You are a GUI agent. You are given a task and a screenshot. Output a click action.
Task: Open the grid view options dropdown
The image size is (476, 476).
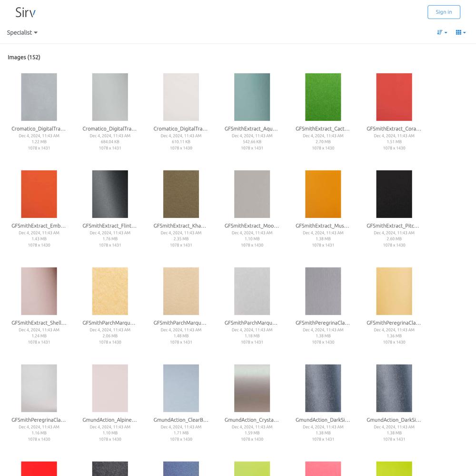tap(460, 32)
